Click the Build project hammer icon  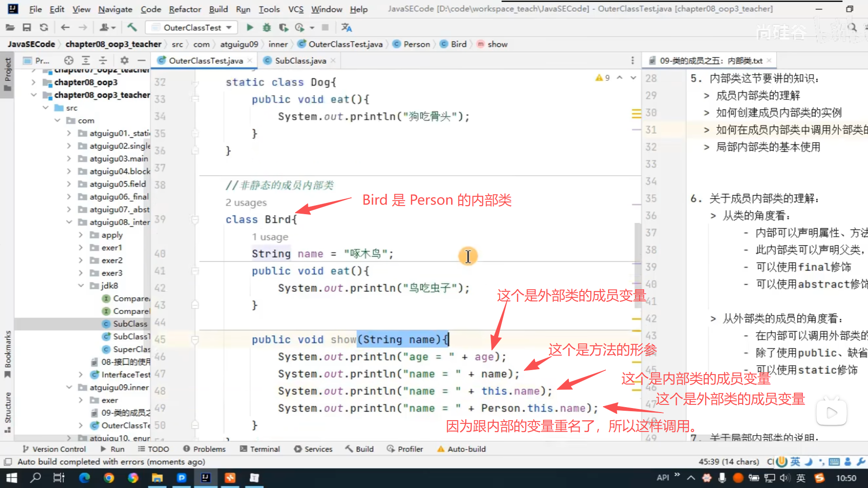tap(132, 28)
